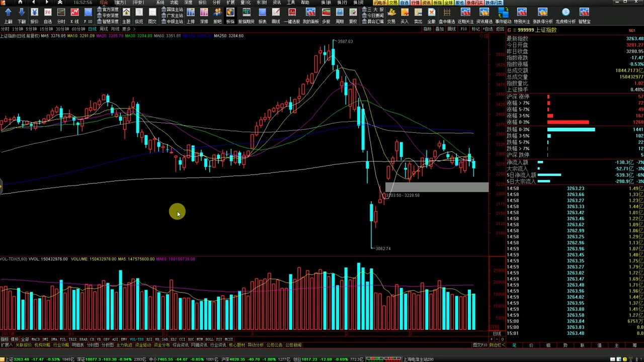Open the 分析 menu
Viewport: 644px width, 362px height.
click(216, 3)
